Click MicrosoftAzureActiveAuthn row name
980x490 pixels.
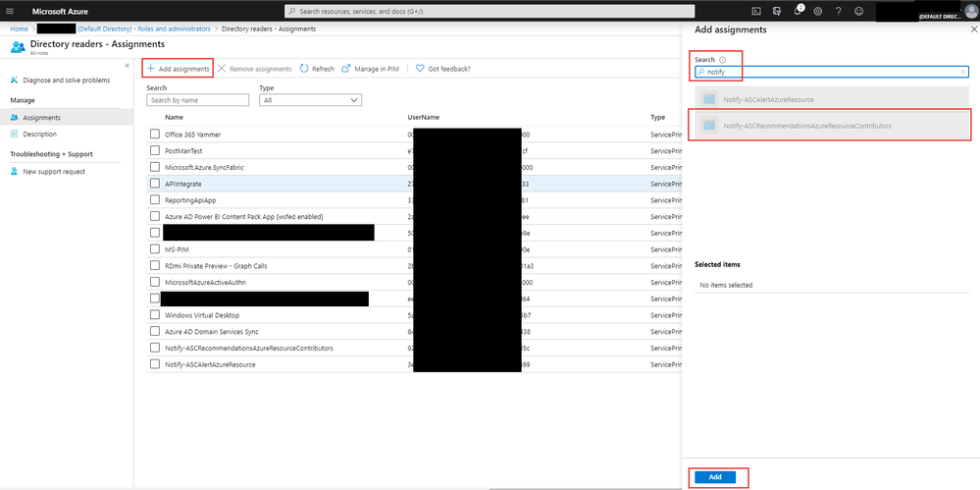click(205, 282)
